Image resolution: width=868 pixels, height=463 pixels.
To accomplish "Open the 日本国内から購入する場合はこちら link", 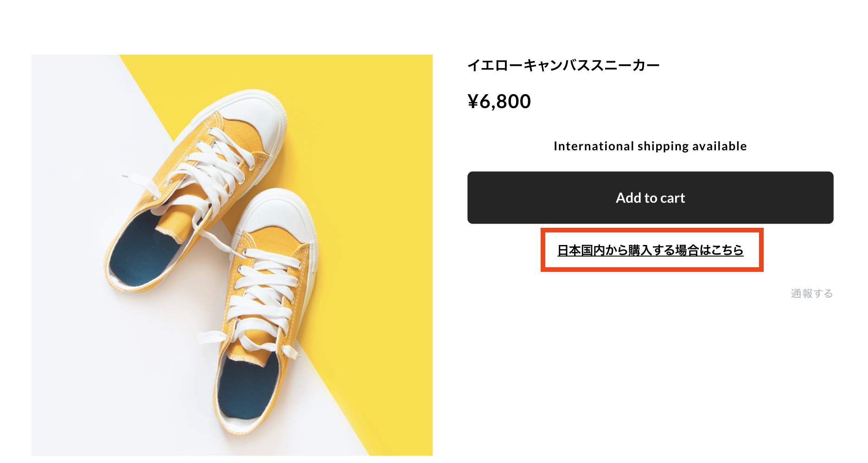I will [x=650, y=251].
